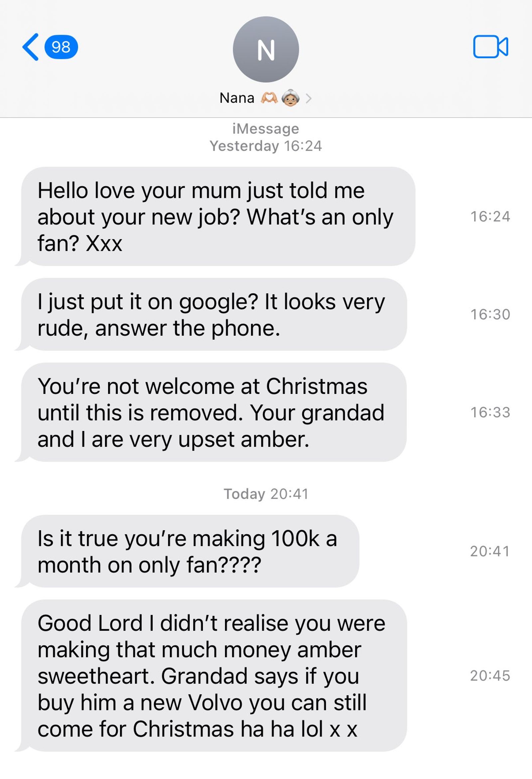The height and width of the screenshot is (779, 532).
Task: Tap the 16:30 message timestamp
Action: [x=490, y=314]
